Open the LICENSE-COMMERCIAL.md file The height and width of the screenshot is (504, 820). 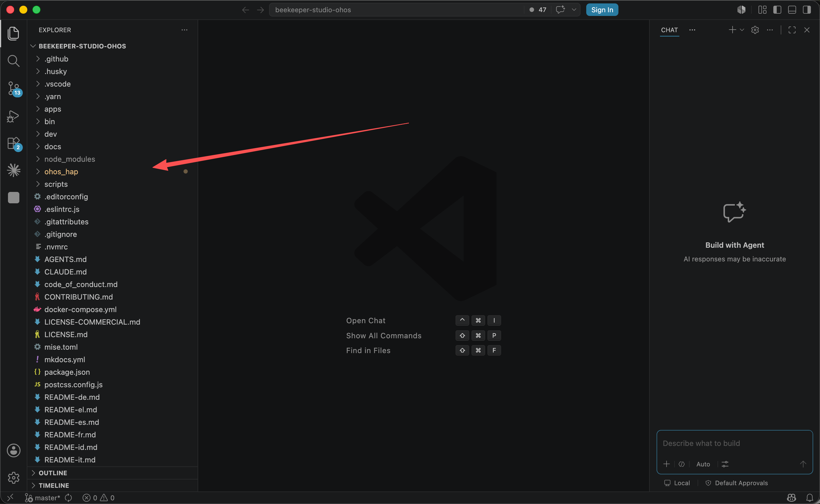tap(113, 322)
